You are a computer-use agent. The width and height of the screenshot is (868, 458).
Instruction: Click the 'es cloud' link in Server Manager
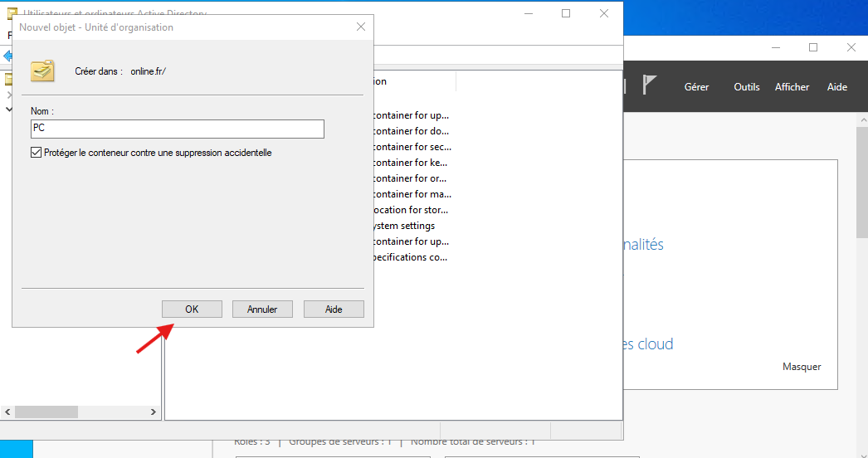649,344
